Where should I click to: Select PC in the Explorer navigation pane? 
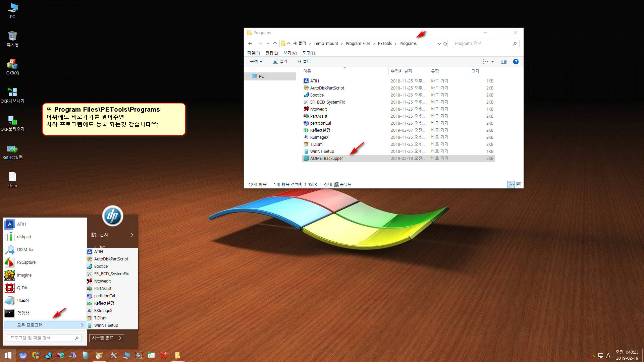pos(270,76)
